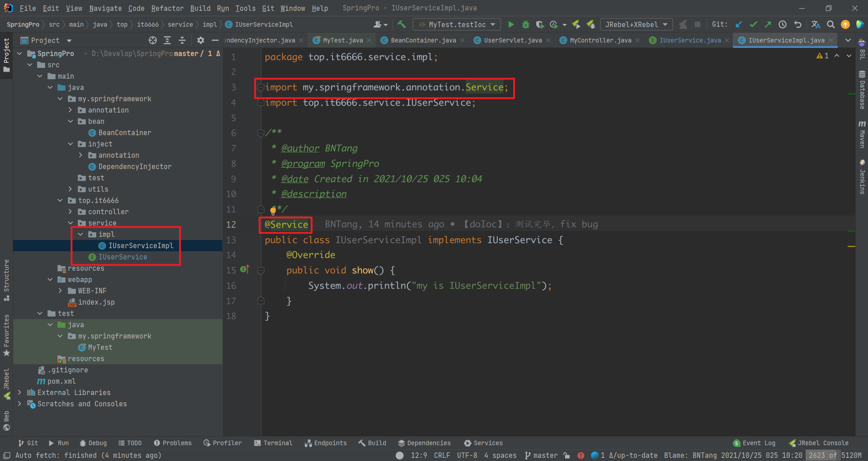Screen dimensions: 868x461
Task: Toggle the Jenkins tool window on right
Action: click(862, 176)
